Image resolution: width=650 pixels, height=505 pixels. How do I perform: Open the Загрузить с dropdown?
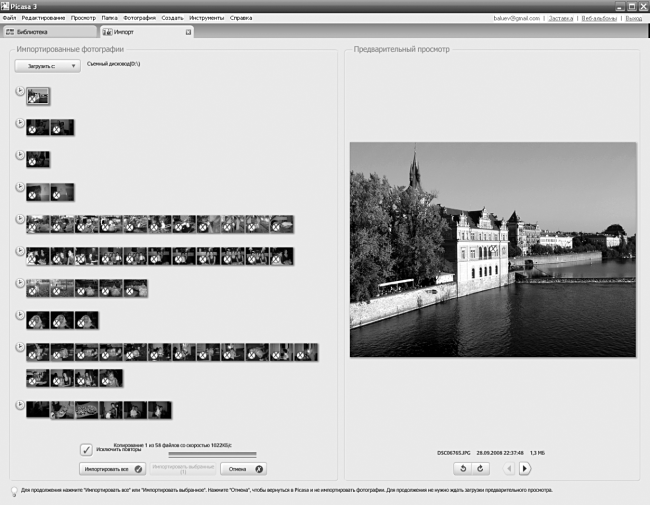48,66
